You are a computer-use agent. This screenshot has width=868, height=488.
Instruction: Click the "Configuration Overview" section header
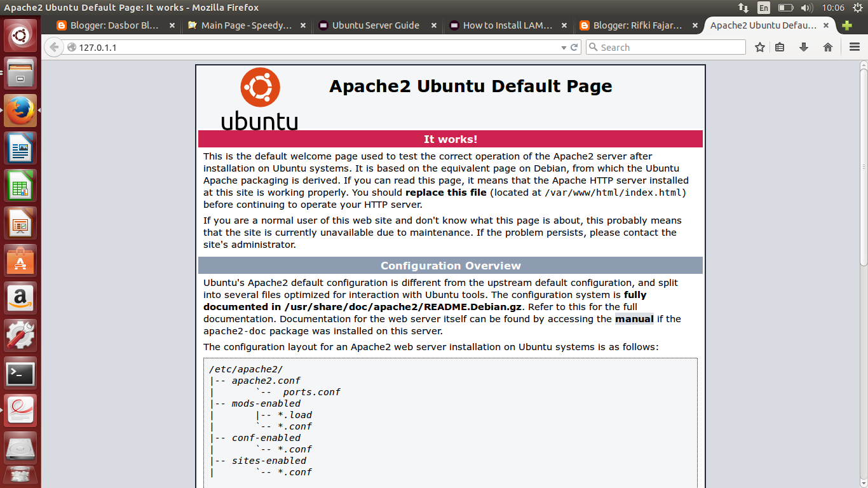click(x=451, y=266)
